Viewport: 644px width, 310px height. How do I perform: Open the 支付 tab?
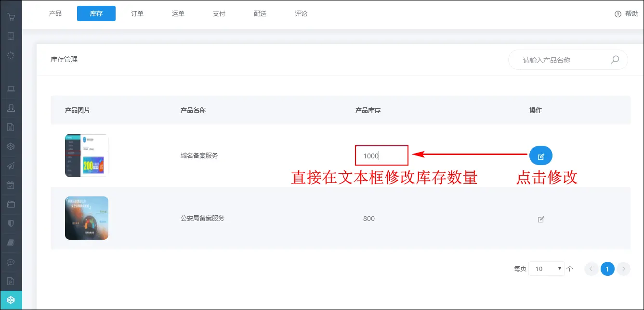point(219,13)
